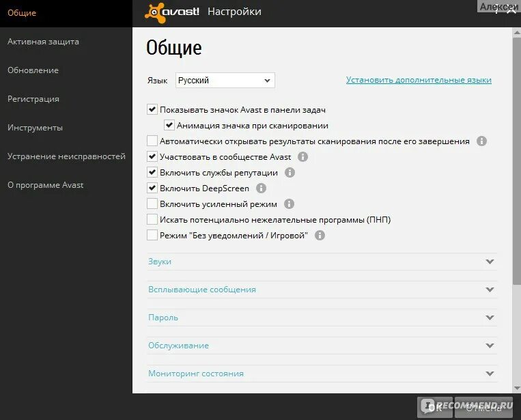Expand the Всплывающие сообщения section
This screenshot has width=521, height=420.
pos(322,290)
